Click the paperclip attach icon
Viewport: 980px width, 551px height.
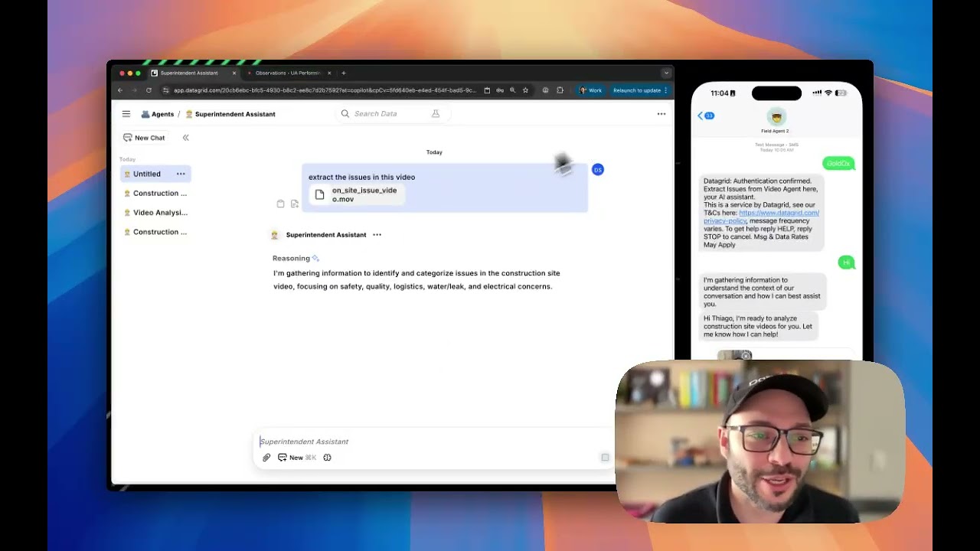tap(266, 458)
